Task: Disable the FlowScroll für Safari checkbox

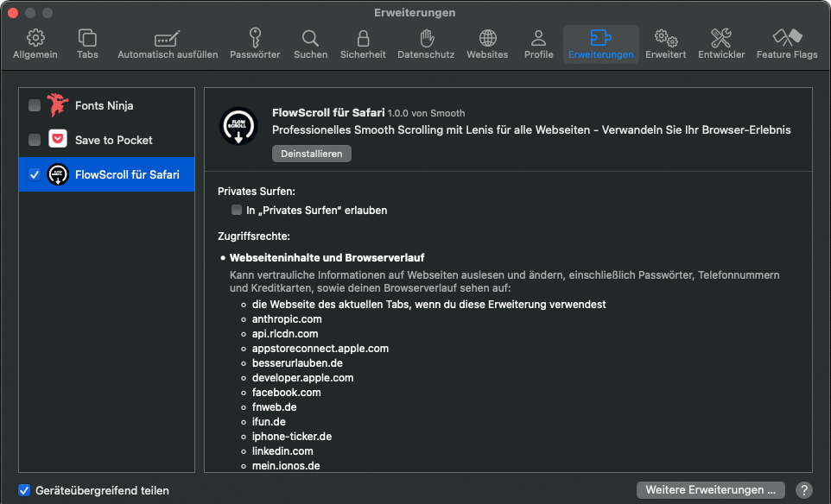Action: click(x=35, y=174)
